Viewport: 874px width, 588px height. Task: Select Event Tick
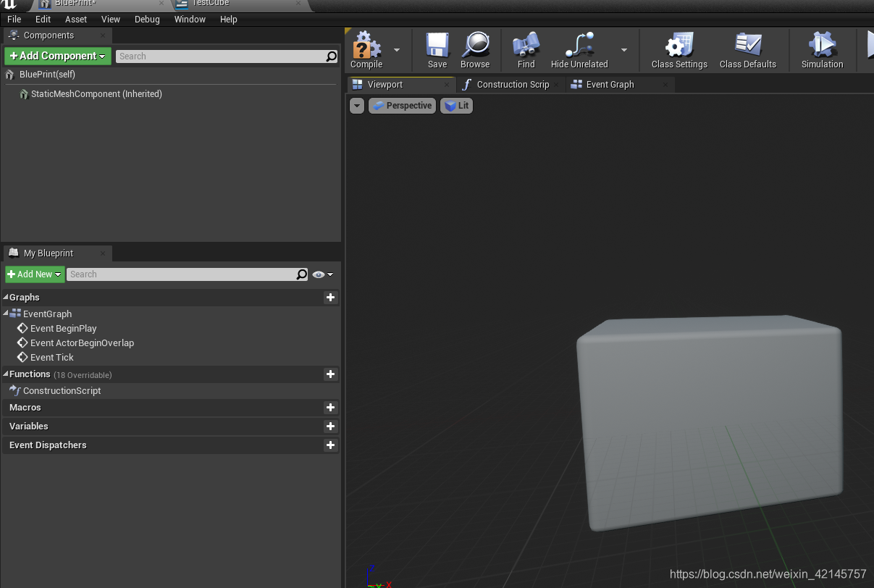(51, 358)
